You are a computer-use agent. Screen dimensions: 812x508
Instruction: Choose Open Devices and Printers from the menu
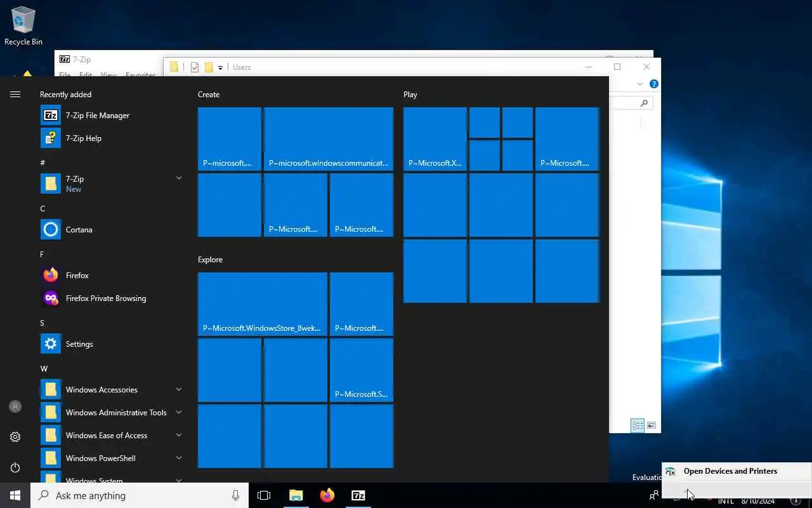[737, 471]
